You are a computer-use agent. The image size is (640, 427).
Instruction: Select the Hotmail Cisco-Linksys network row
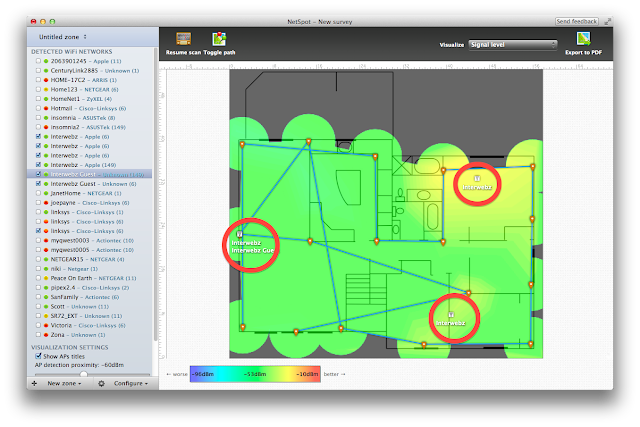90,108
